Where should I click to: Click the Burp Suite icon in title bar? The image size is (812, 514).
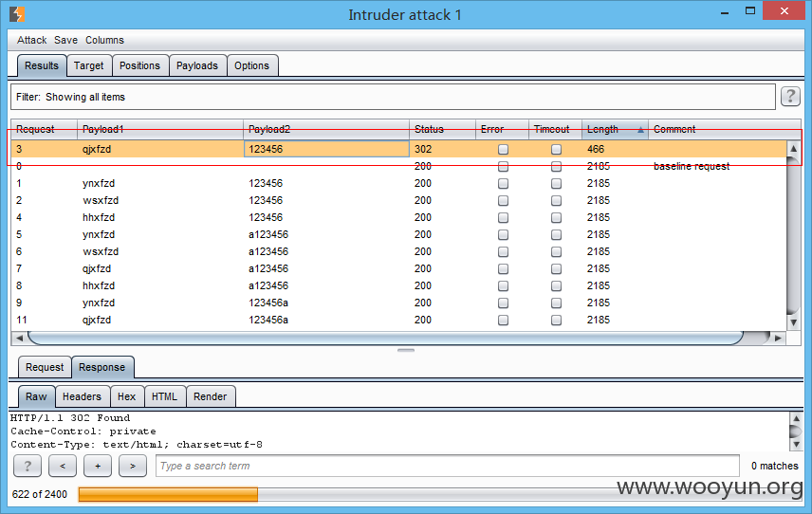(16, 14)
